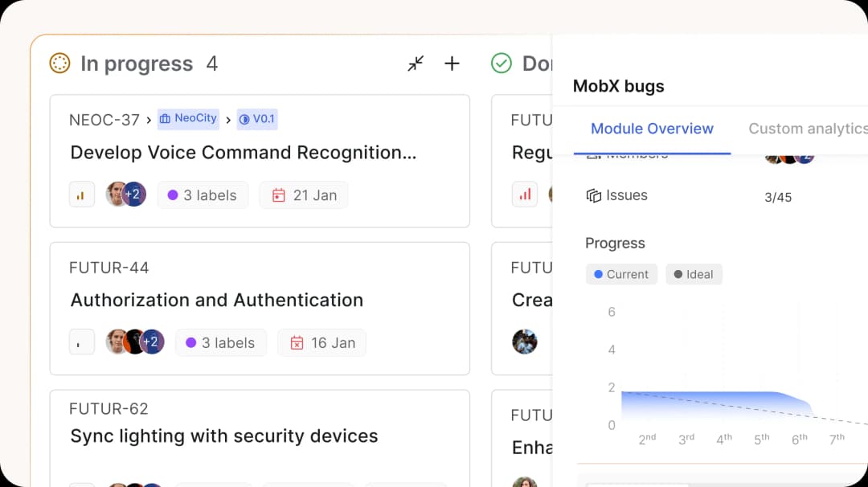Expand the breadcrumb chevron after NEOC-37

149,119
